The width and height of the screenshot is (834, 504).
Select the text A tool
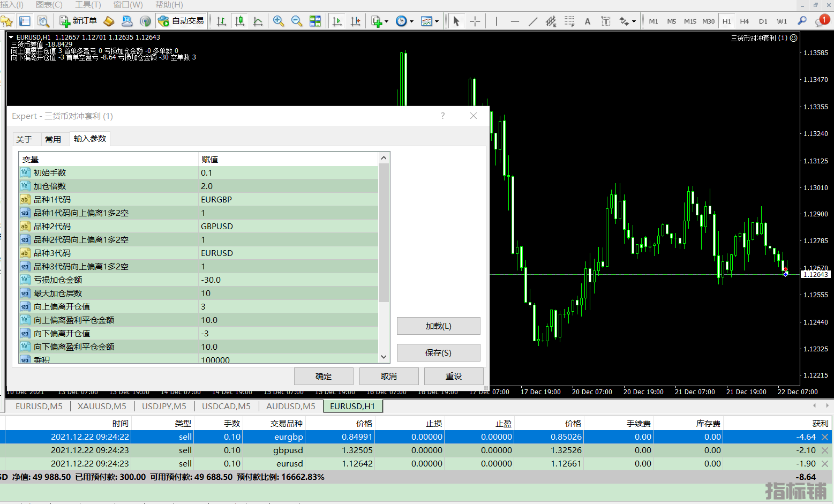588,21
